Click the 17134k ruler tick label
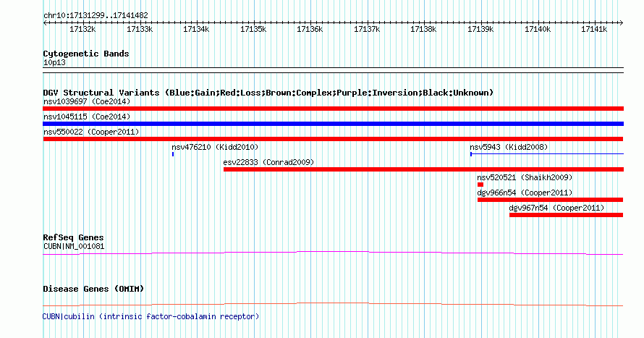Image resolution: width=644 pixels, height=338 pixels. coord(196,29)
